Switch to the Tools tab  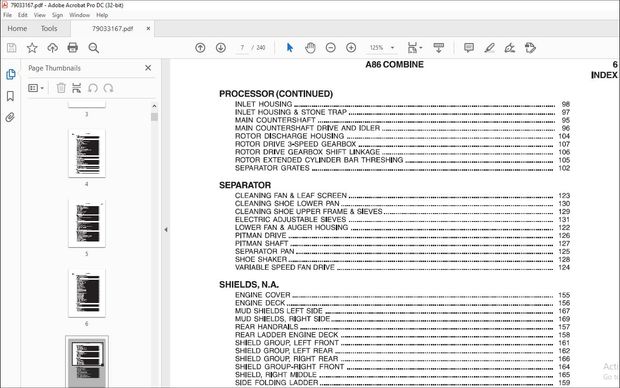point(49,28)
